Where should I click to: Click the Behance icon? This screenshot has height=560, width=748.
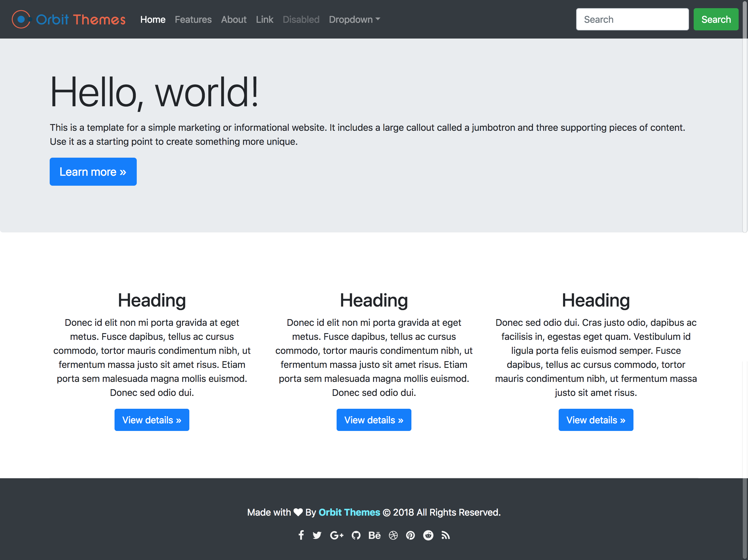point(374,535)
